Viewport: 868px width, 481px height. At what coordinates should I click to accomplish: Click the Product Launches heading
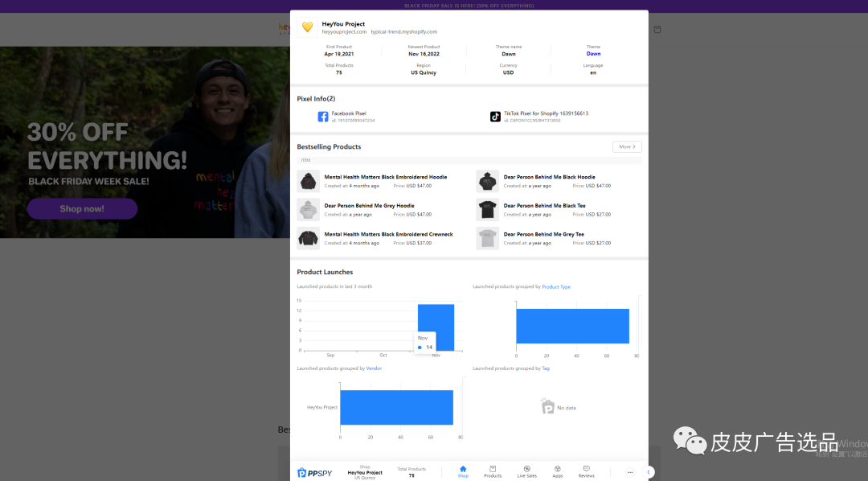pyautogui.click(x=325, y=272)
